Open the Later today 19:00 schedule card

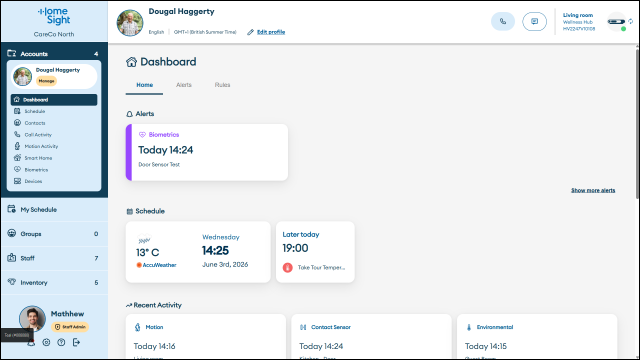pyautogui.click(x=315, y=252)
